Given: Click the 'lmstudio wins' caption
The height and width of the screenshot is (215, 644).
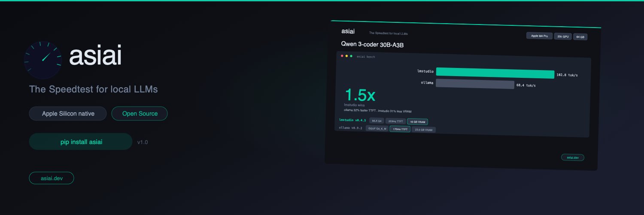Looking at the screenshot, I should (354, 105).
